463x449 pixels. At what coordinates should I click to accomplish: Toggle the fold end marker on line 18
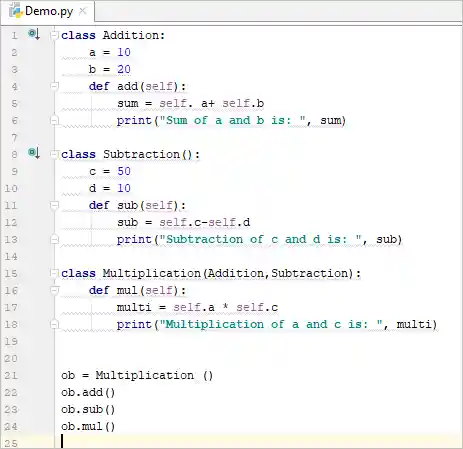tap(54, 324)
